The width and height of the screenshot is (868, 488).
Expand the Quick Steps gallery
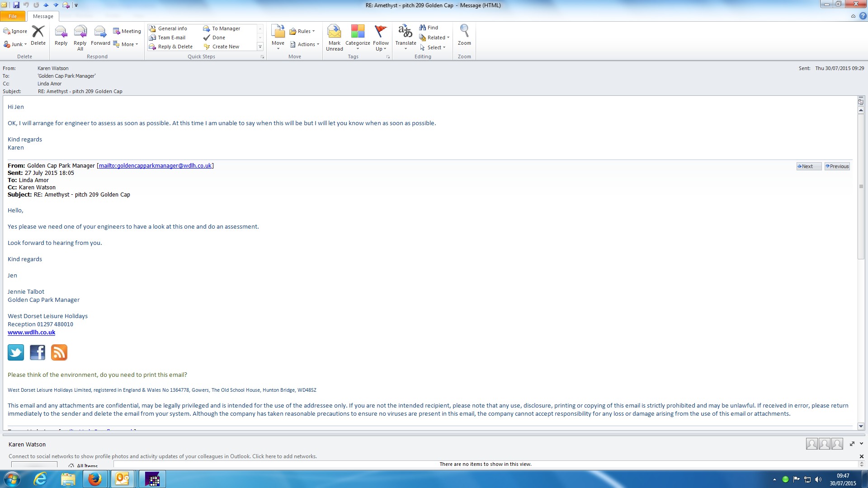click(260, 47)
